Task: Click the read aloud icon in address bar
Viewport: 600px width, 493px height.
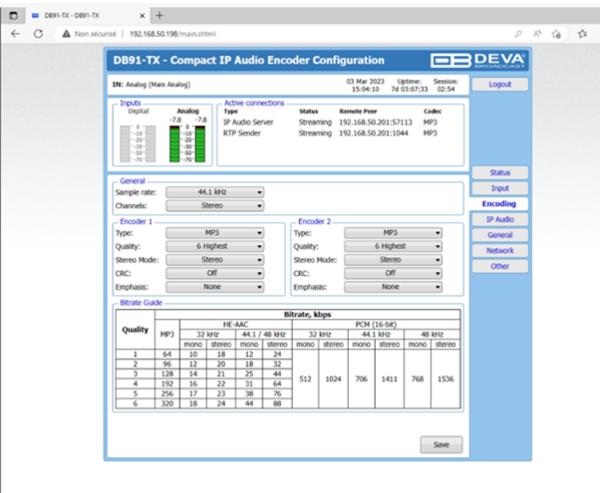Action: pos(537,34)
